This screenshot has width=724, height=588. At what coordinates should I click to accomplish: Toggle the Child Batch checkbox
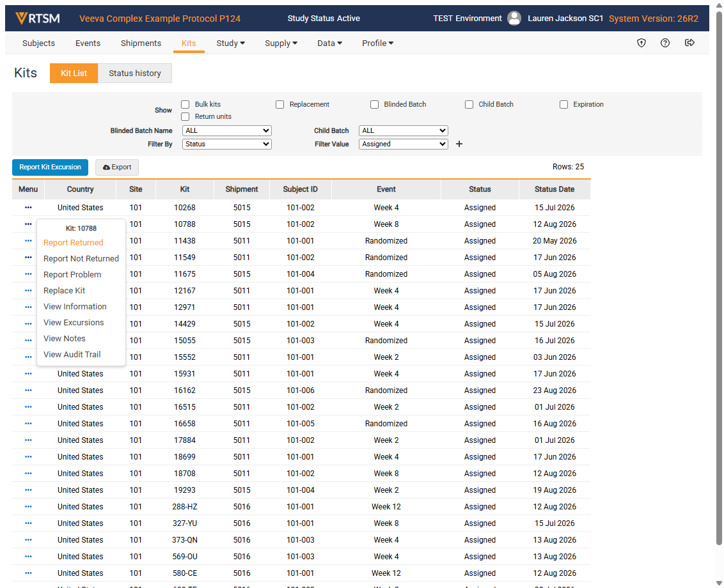coord(469,104)
